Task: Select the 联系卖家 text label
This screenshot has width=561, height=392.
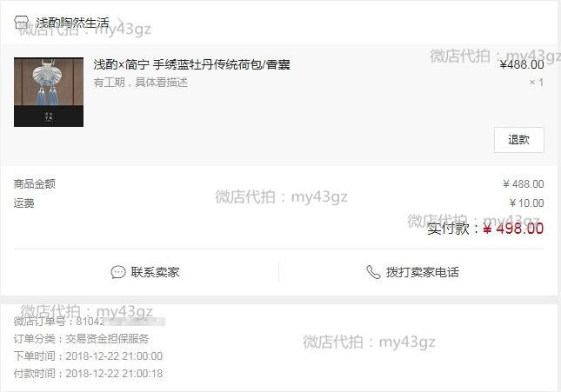Action: point(155,272)
